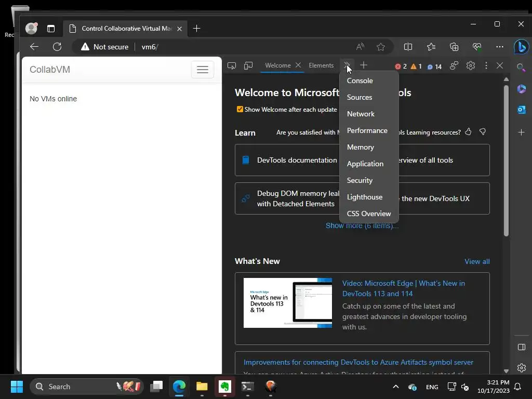Open the sidebar Search icon
The image size is (532, 399).
tap(521, 67)
